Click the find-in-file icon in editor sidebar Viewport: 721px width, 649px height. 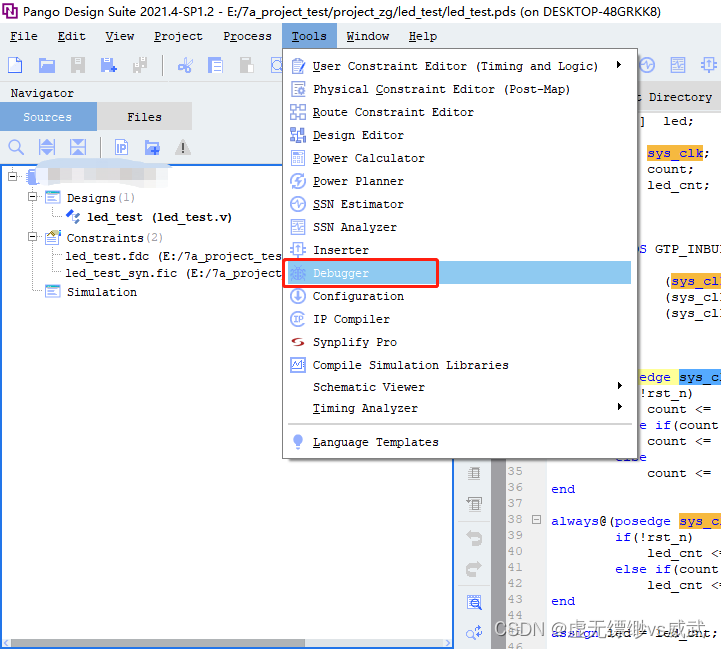pyautogui.click(x=474, y=602)
